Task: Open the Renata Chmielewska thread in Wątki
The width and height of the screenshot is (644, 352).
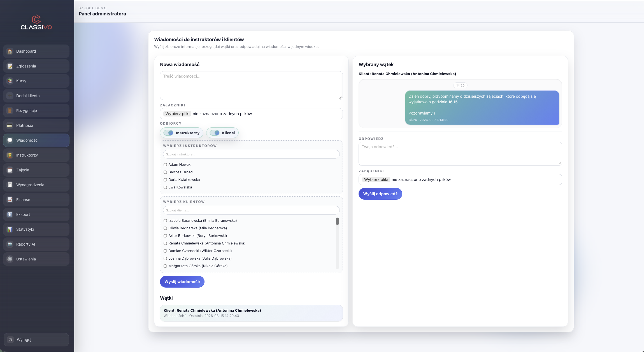Action: coord(251,313)
